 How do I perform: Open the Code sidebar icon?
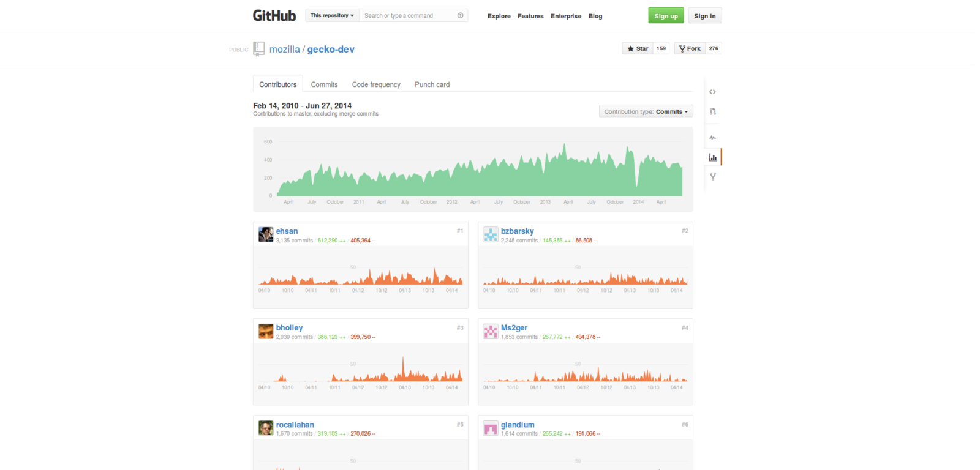coord(712,92)
